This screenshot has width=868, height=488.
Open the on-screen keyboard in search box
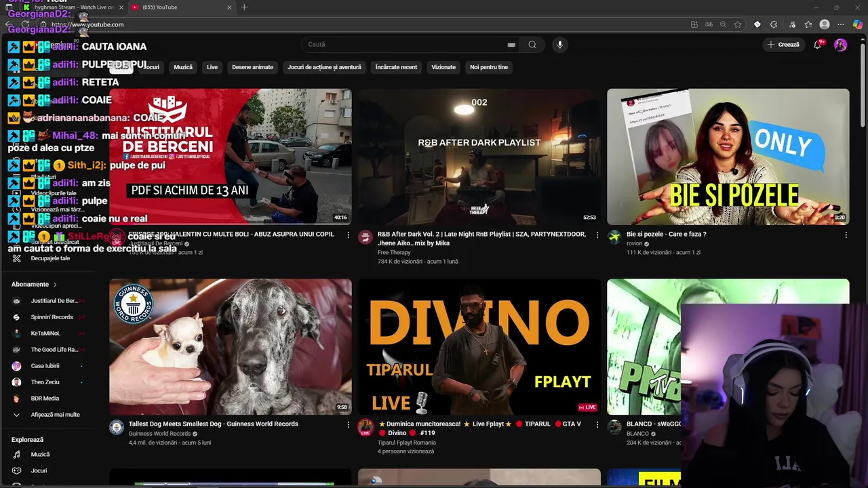pyautogui.click(x=511, y=45)
